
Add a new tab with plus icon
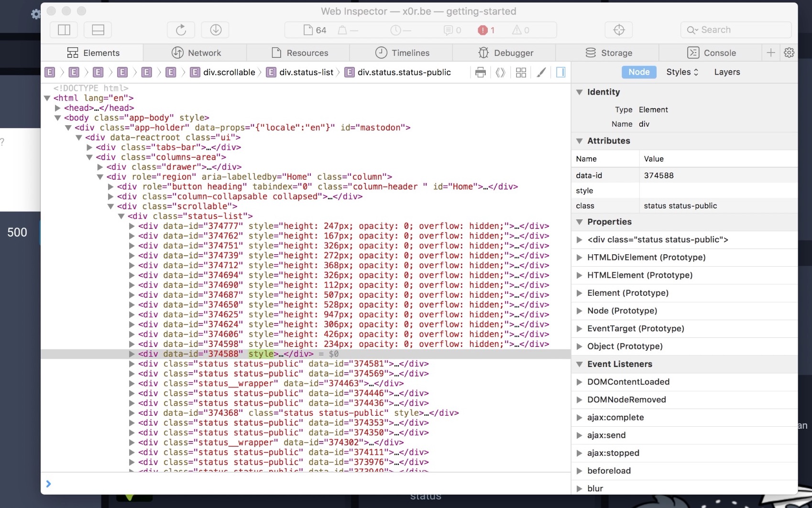point(771,53)
